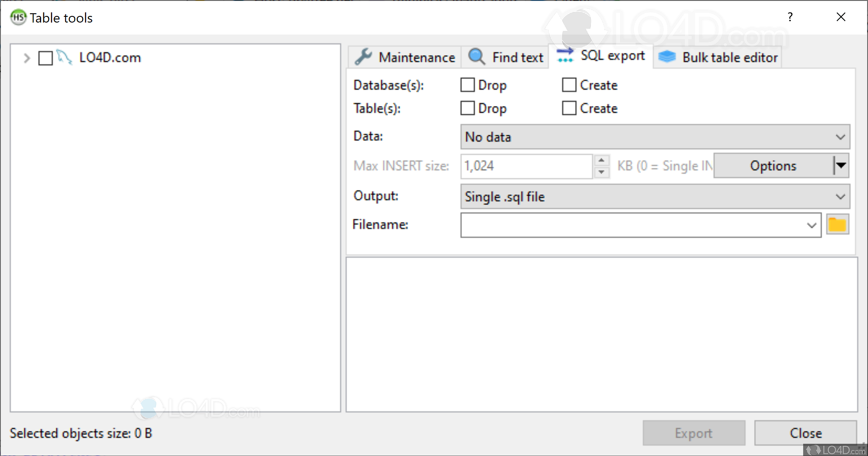Increase Max INSERT size with the up stepper
The width and height of the screenshot is (868, 456).
[x=602, y=161]
